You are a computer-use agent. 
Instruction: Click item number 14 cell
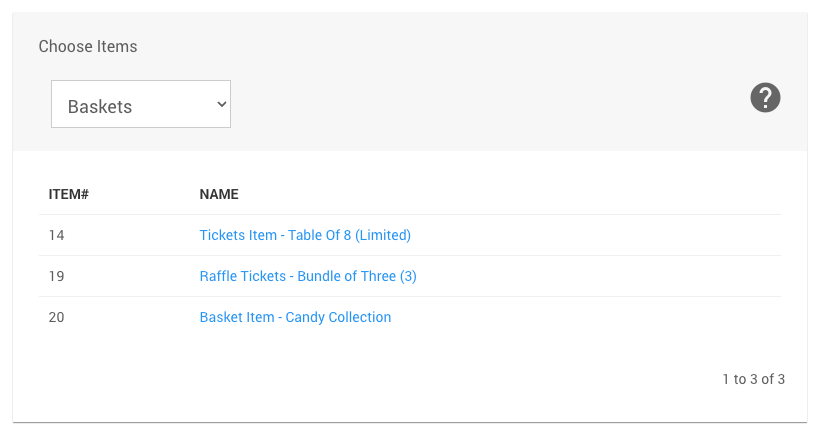tap(57, 236)
